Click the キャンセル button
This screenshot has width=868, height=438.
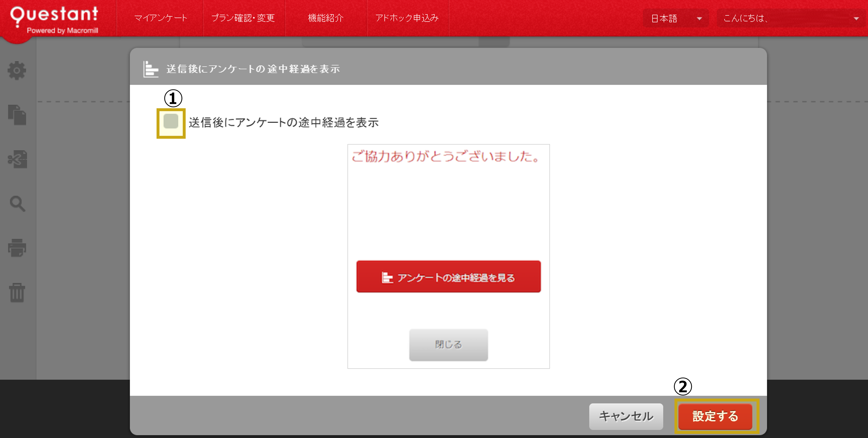coord(626,416)
